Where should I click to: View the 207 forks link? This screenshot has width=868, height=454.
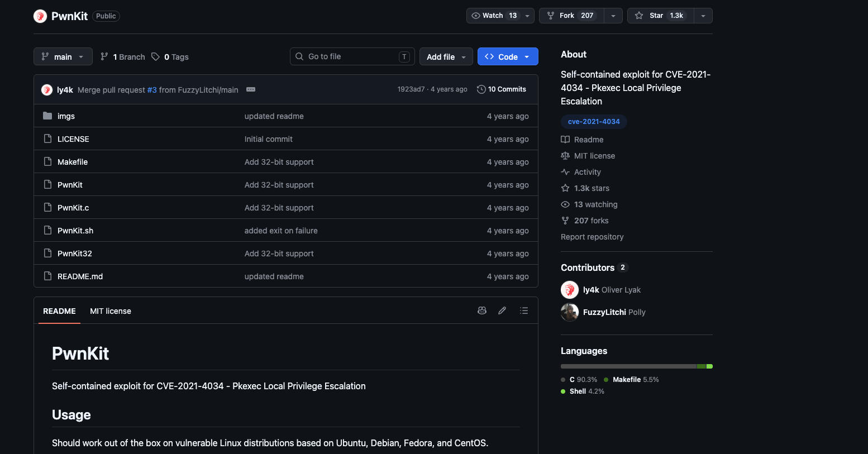pyautogui.click(x=585, y=221)
